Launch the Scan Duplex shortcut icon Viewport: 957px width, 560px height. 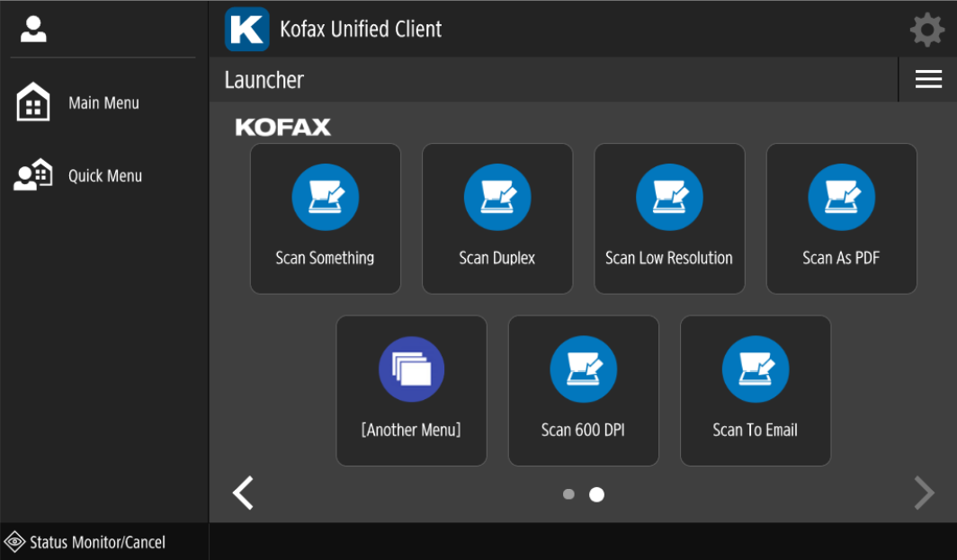(x=497, y=198)
